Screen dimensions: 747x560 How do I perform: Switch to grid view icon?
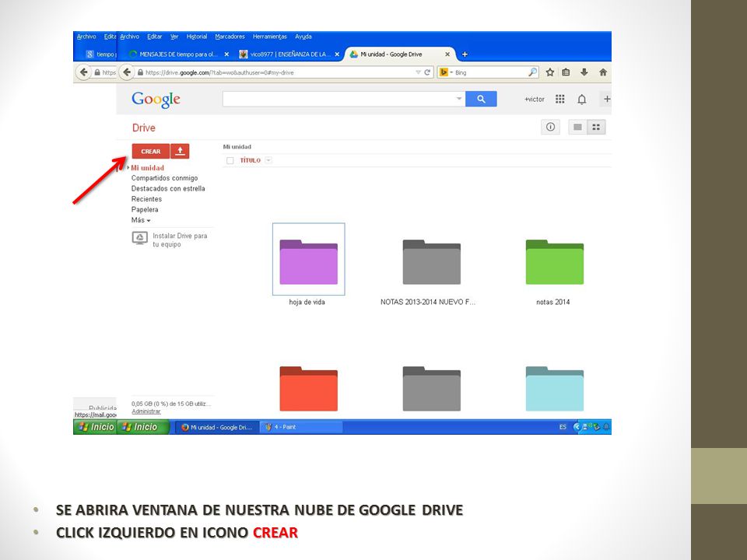click(x=596, y=127)
